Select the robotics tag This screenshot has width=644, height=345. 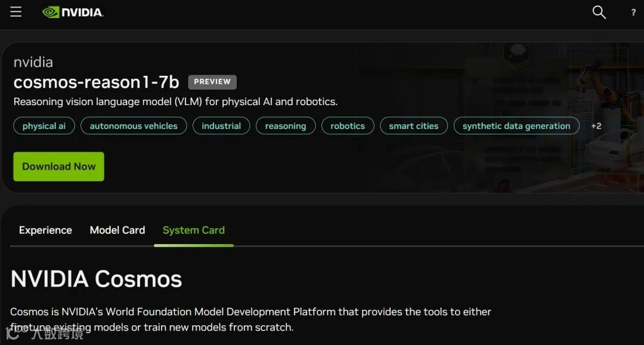point(348,126)
